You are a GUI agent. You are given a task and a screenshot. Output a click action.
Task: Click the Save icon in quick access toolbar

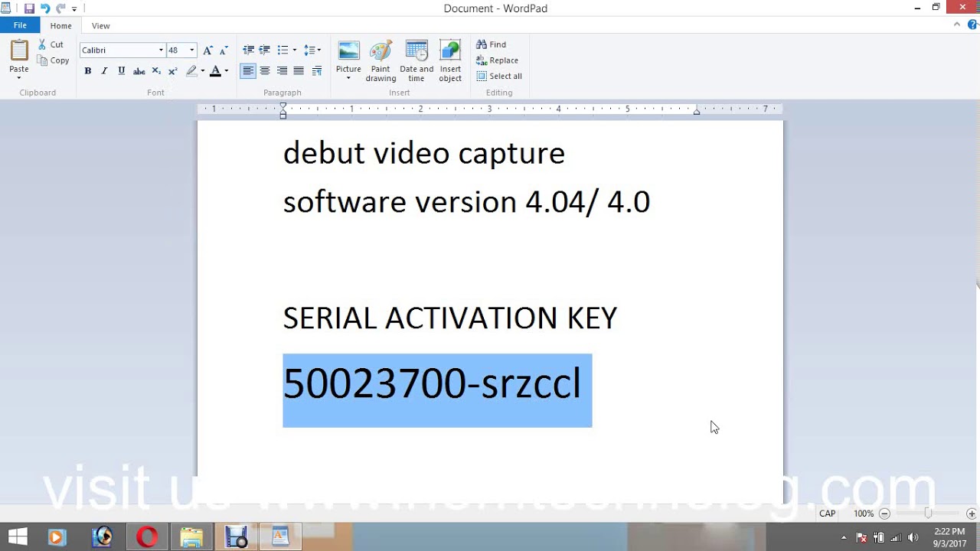(29, 8)
